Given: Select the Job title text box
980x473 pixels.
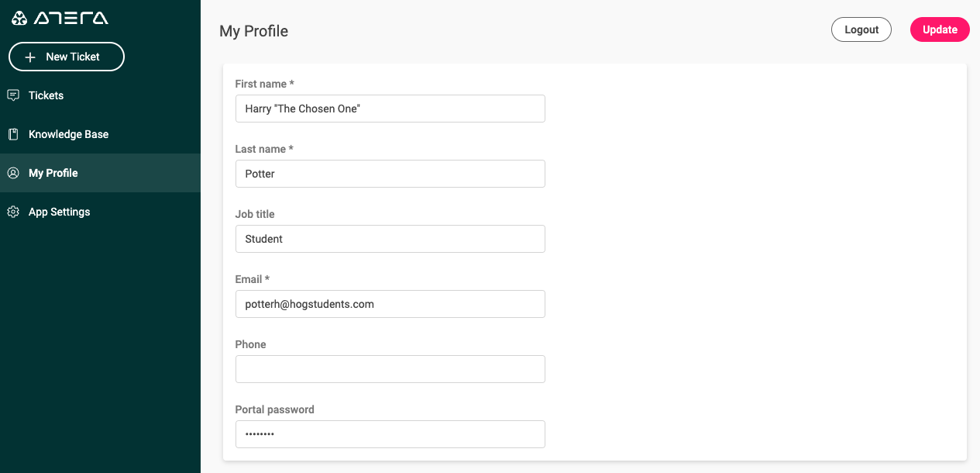Looking at the screenshot, I should (x=390, y=239).
